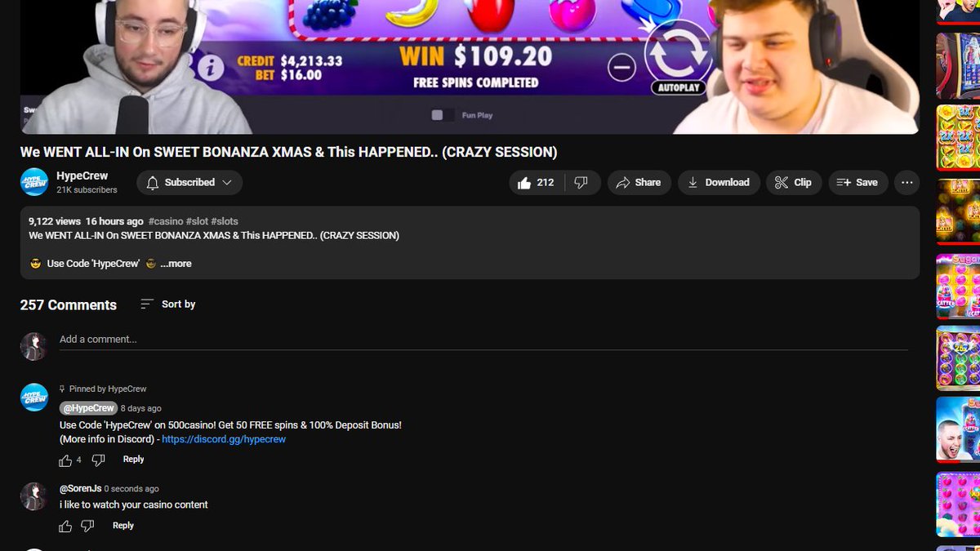Focus the Add a comment field
This screenshot has width=980, height=551.
483,339
